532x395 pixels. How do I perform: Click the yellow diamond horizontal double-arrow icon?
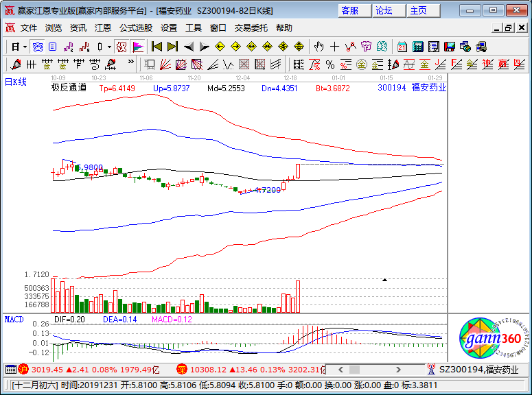pyautogui.click(x=251, y=47)
